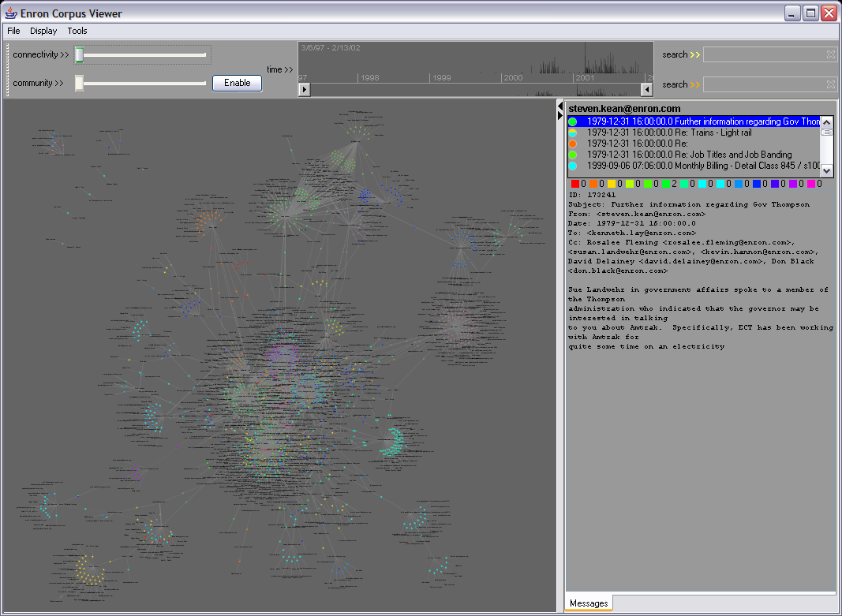
Task: Open the File menu
Action: pos(13,31)
